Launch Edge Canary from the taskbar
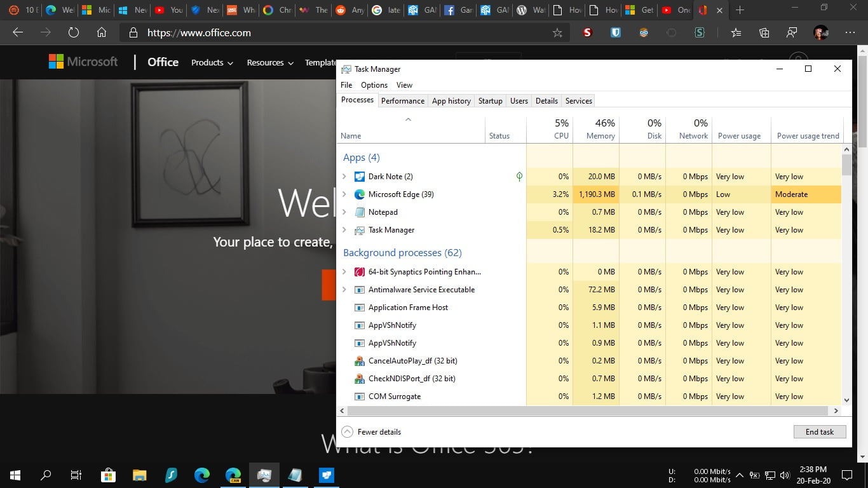This screenshot has height=488, width=868. pos(233,475)
